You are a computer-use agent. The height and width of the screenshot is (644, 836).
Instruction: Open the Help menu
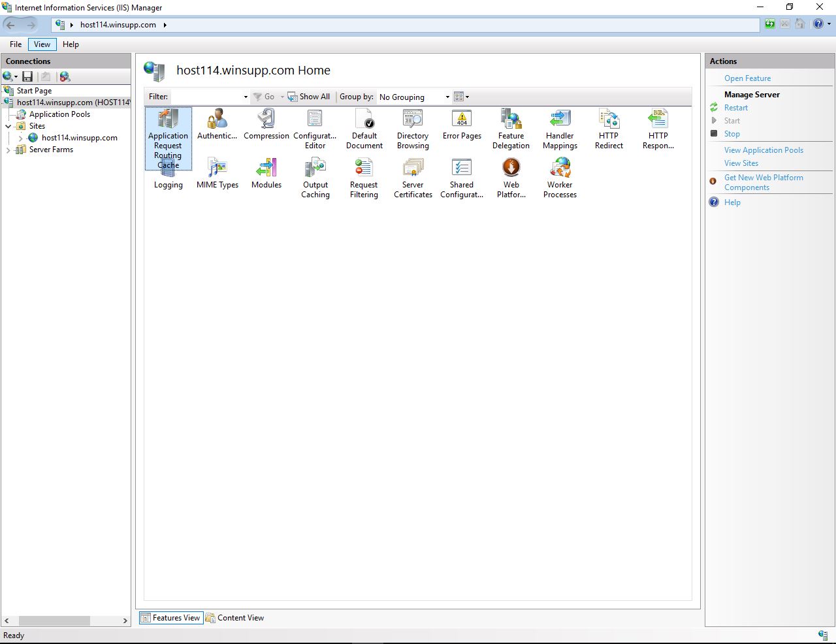[71, 44]
